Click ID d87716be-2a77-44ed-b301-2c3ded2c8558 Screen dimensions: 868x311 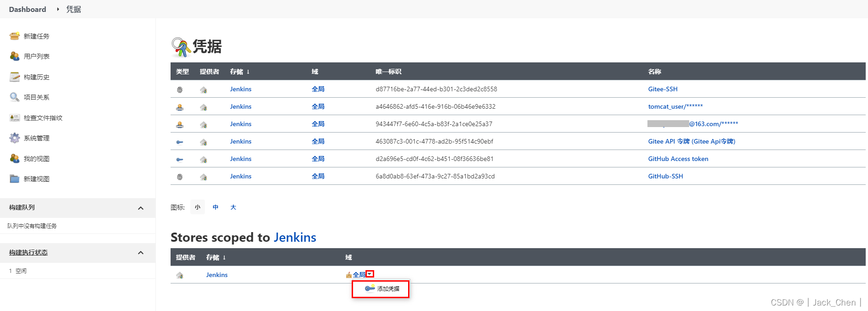pyautogui.click(x=436, y=89)
